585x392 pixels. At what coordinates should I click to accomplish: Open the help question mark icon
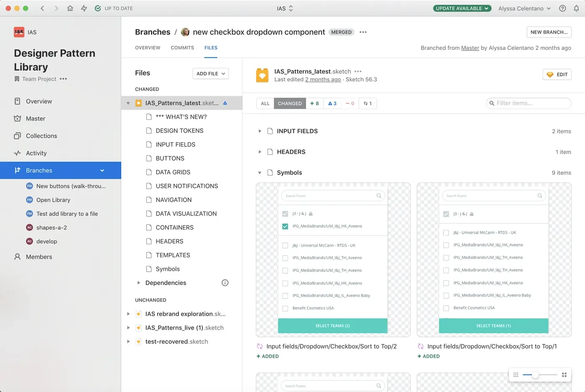click(x=562, y=8)
